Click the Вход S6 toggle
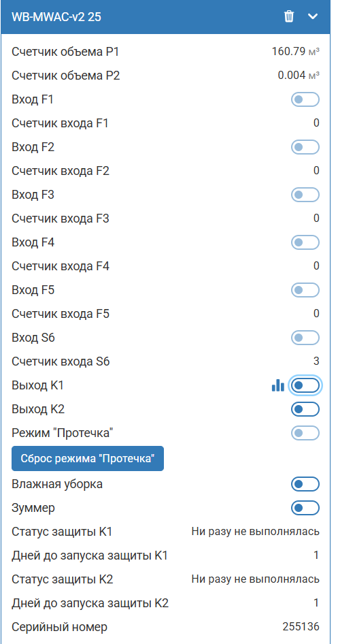Screen dimensions: 338x644 [305, 338]
